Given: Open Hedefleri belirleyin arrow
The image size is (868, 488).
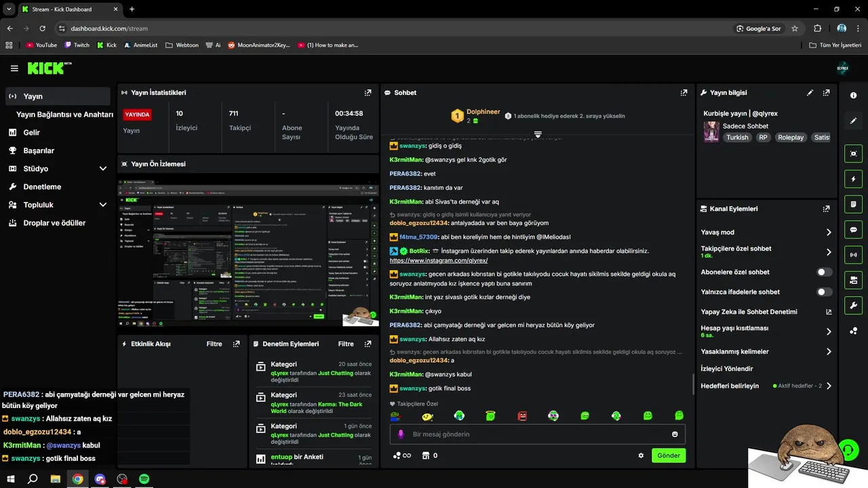Looking at the screenshot, I should point(829,386).
